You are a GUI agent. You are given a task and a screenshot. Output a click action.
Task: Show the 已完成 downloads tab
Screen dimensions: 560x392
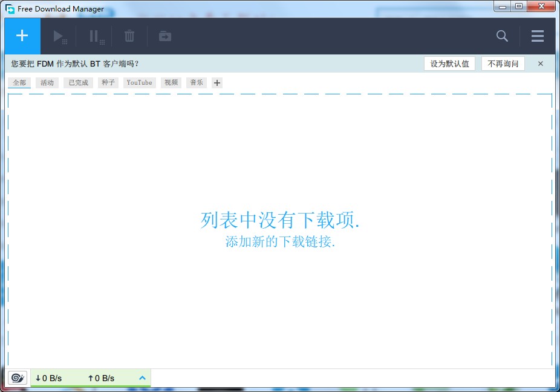[x=79, y=83]
